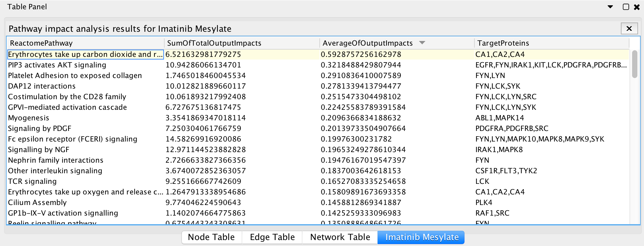Image resolution: width=644 pixels, height=246 pixels.
Task: Select the Nephrin family interactions pathway
Action: [56, 160]
